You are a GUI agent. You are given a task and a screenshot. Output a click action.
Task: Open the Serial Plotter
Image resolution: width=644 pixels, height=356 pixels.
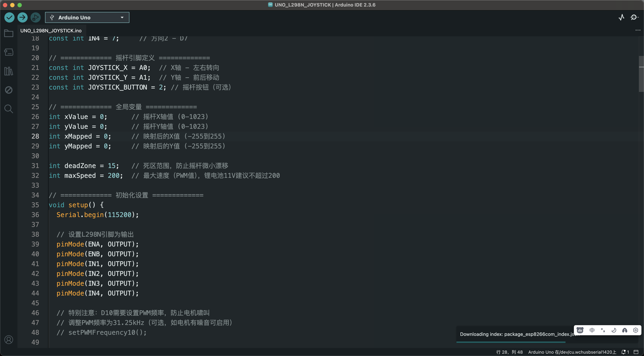click(621, 17)
